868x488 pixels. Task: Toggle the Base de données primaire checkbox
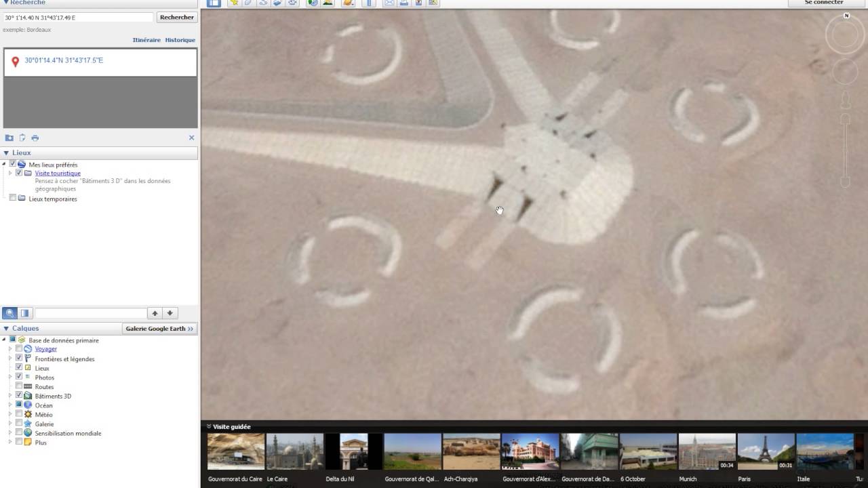coord(12,340)
